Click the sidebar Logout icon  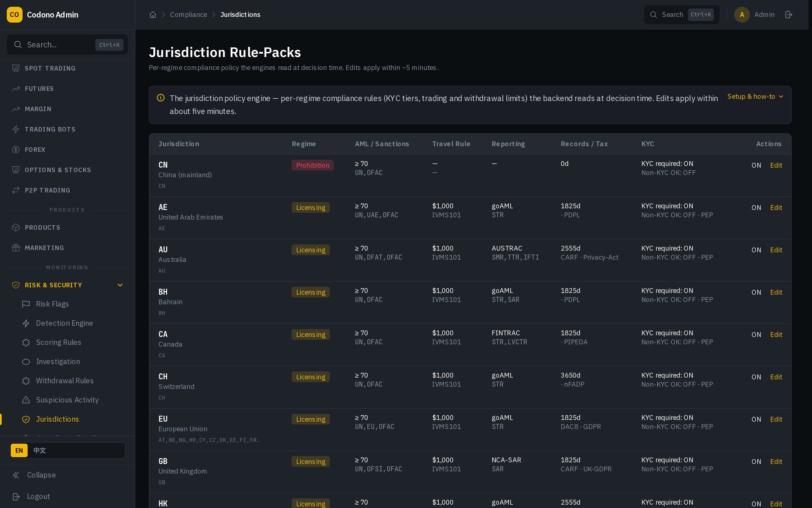(x=16, y=497)
